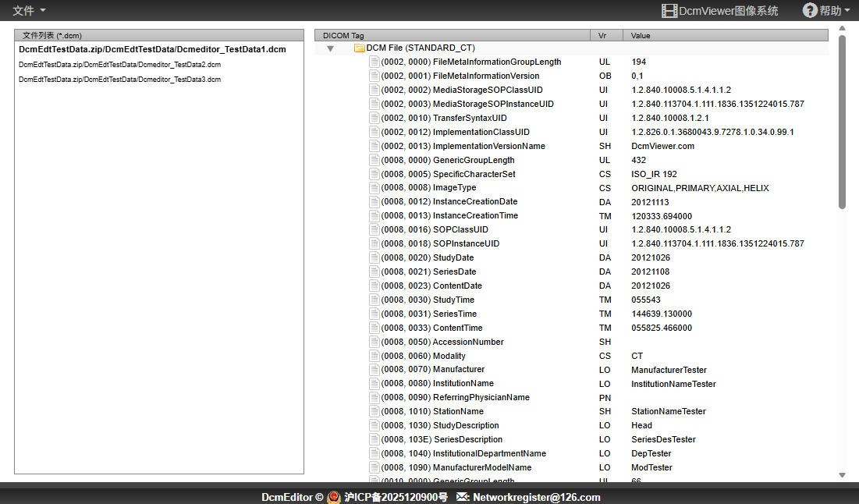This screenshot has width=859, height=504.
Task: Open the 文件 dropdown menu
Action: pos(29,10)
